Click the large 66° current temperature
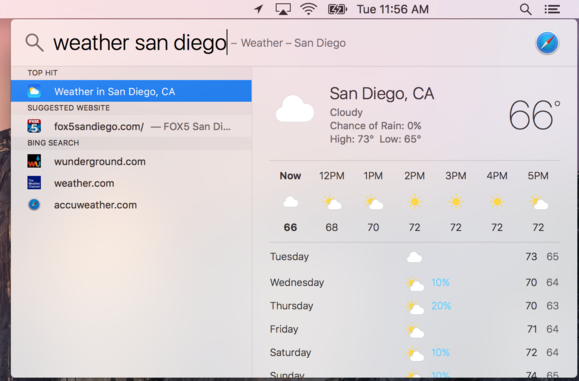The image size is (579, 381). click(534, 115)
